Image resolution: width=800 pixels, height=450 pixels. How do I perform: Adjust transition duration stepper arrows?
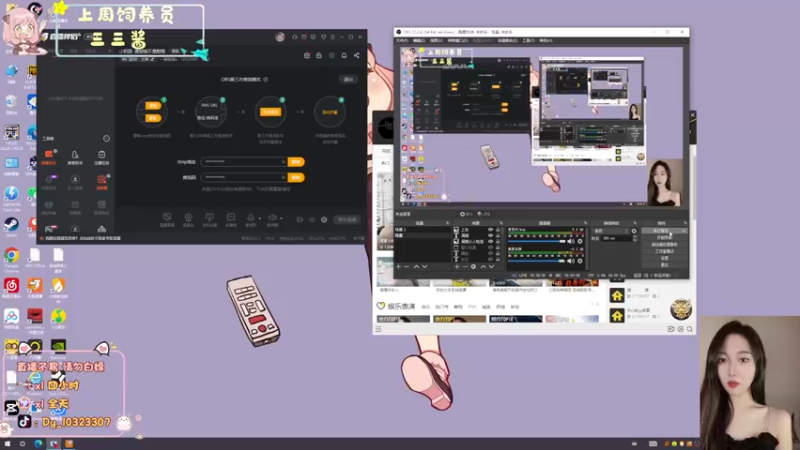click(634, 238)
